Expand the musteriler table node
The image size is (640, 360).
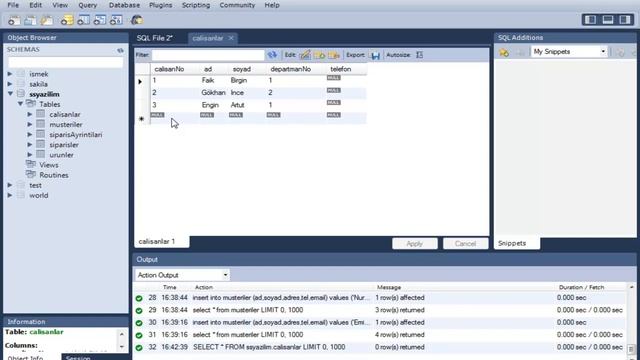(x=30, y=124)
